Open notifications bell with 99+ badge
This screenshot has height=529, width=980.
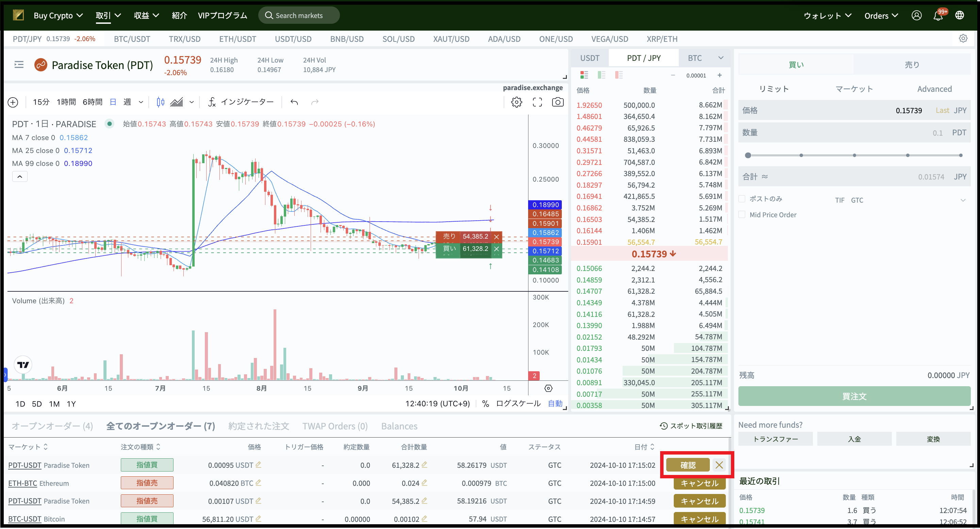(x=938, y=16)
